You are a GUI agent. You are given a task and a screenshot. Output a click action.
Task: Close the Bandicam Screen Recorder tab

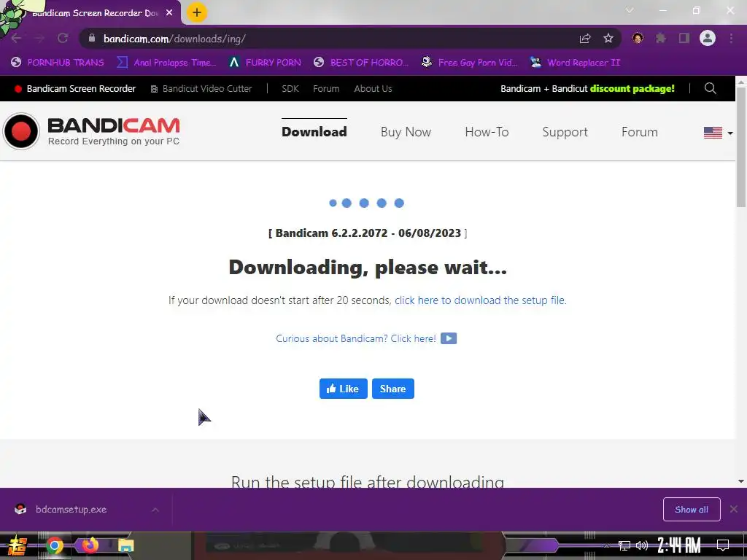pyautogui.click(x=169, y=13)
